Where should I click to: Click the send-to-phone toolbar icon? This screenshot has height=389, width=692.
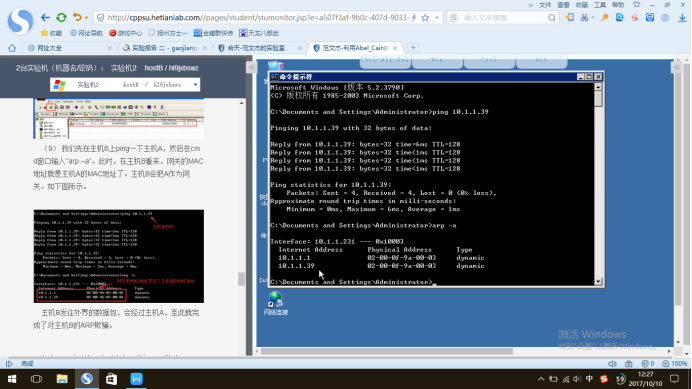tap(569, 18)
